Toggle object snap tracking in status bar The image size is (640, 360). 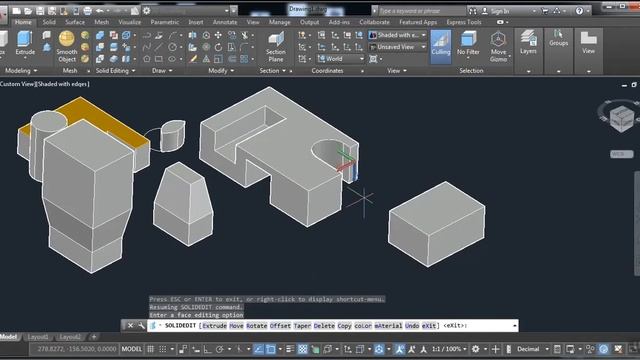point(258,349)
